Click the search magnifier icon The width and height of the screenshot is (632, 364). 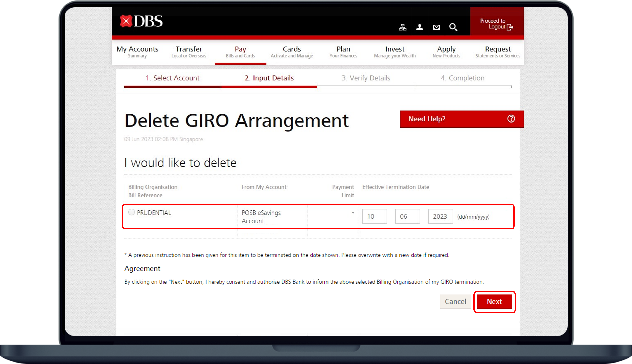(x=453, y=27)
